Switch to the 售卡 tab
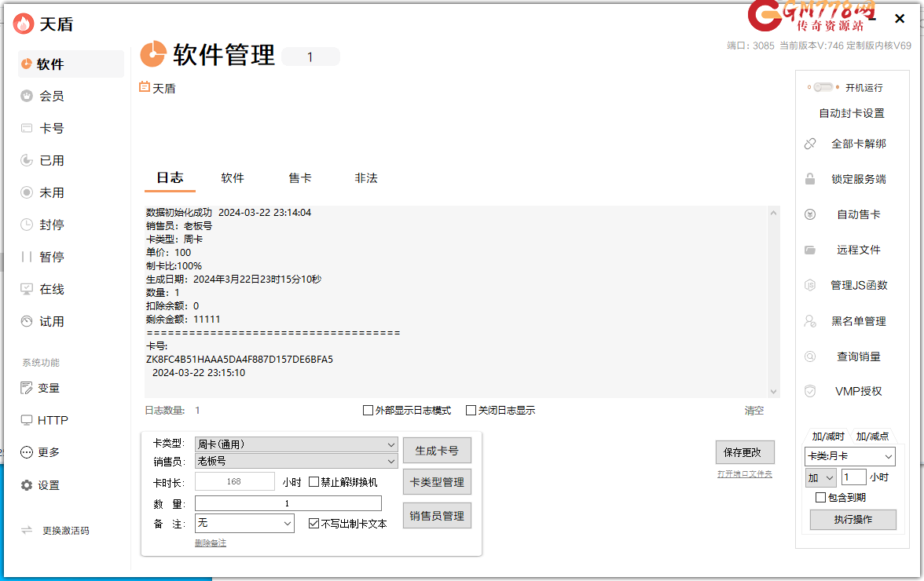 click(x=300, y=178)
